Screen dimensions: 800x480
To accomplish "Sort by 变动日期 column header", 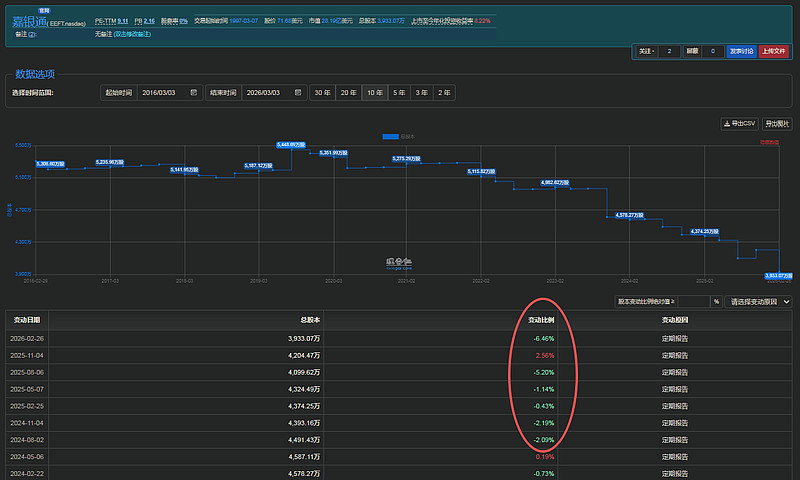I will [26, 320].
